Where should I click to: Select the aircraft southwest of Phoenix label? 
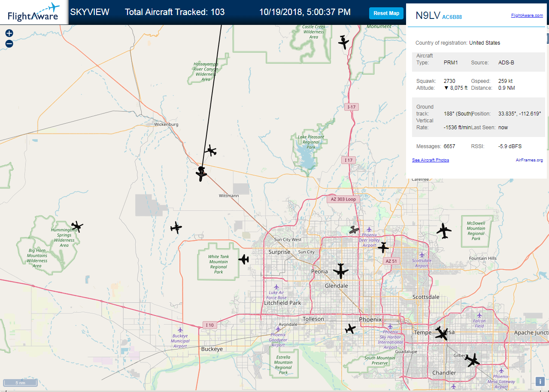pos(350,329)
